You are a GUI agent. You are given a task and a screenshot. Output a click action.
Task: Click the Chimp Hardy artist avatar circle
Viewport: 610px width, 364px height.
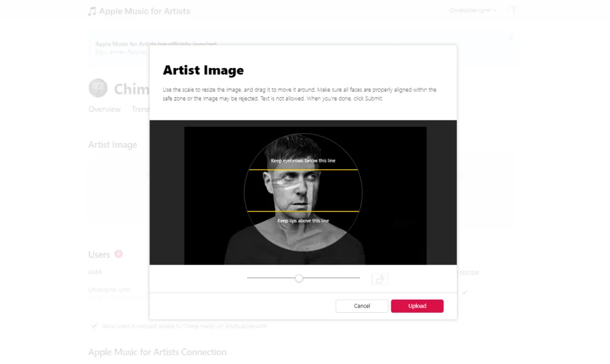(97, 88)
